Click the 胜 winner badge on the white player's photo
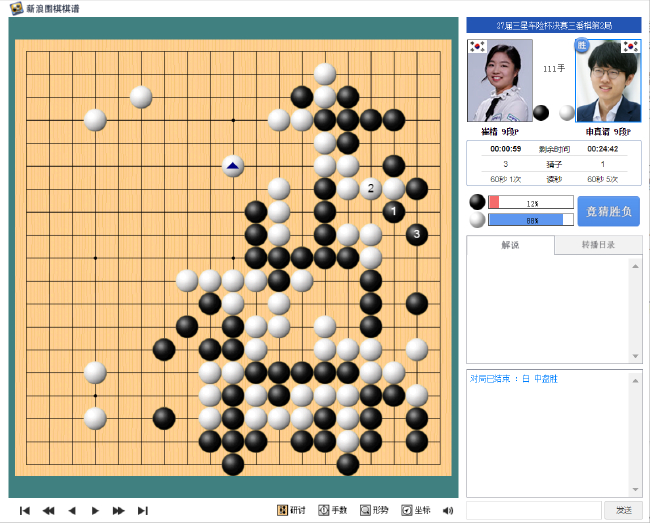This screenshot has height=523, width=650. click(582, 45)
